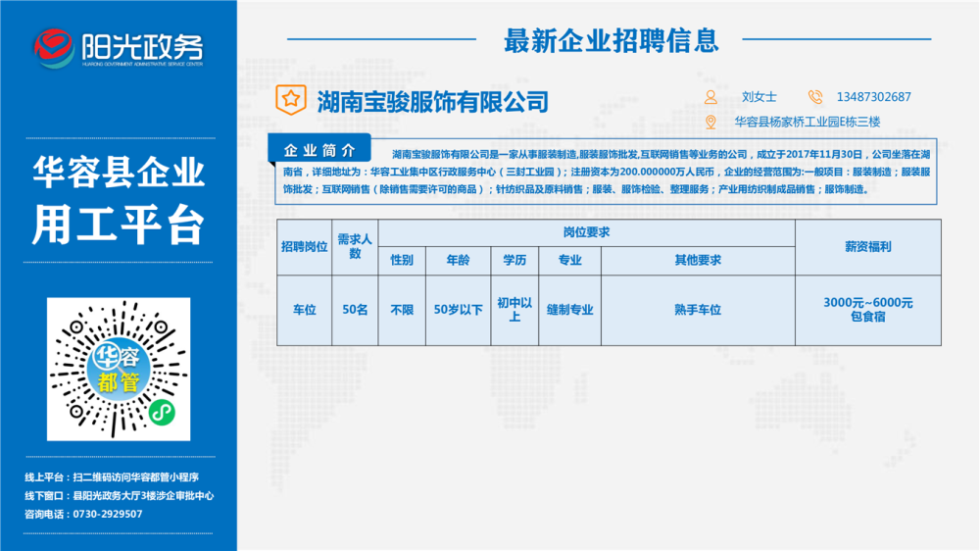Viewport: 980px width, 551px height.
Task: Click the orange star shield badge icon
Action: pos(291,100)
